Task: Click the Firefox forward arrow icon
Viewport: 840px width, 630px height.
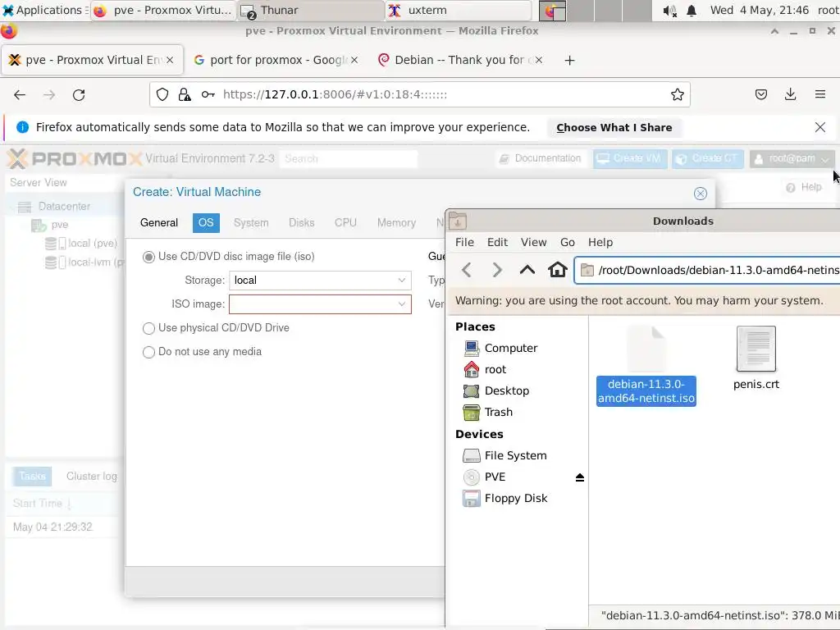Action: pyautogui.click(x=49, y=95)
